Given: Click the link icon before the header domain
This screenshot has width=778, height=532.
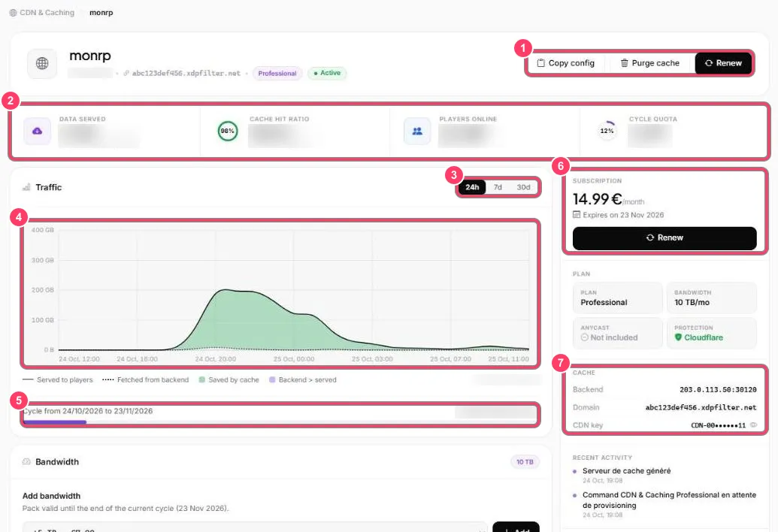Looking at the screenshot, I should point(126,74).
